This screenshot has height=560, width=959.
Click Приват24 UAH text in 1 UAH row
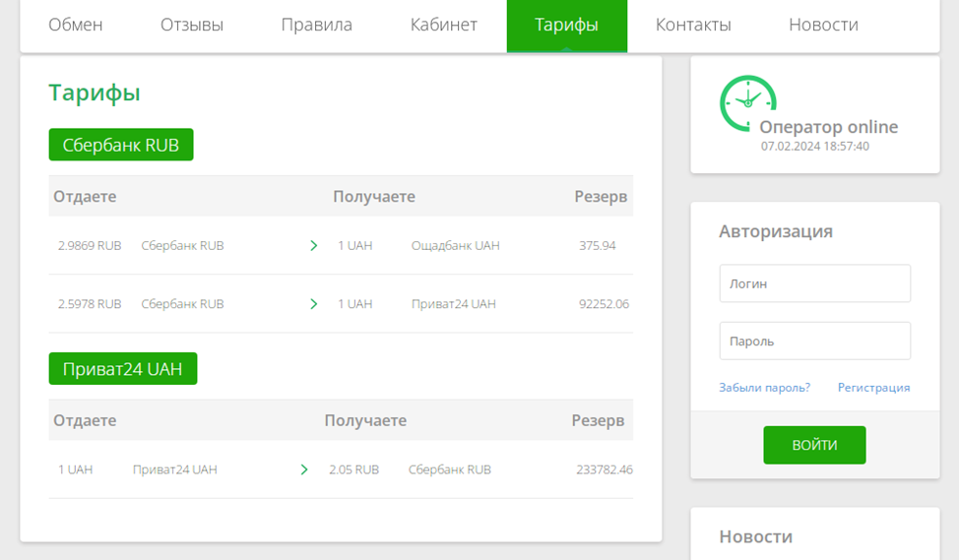point(175,469)
